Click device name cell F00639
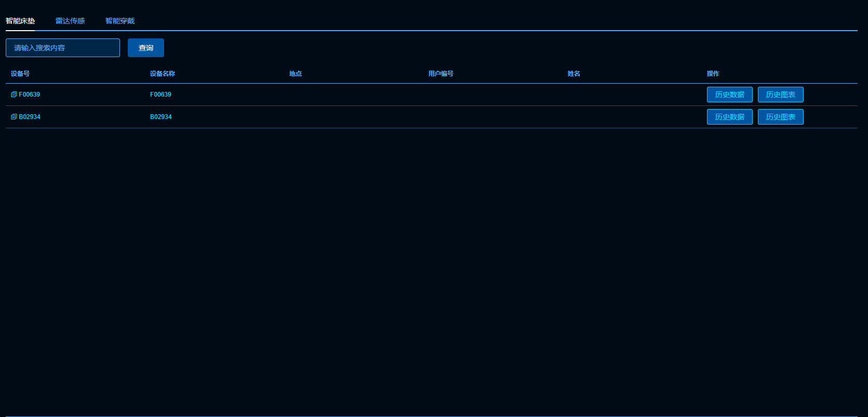 [161, 95]
